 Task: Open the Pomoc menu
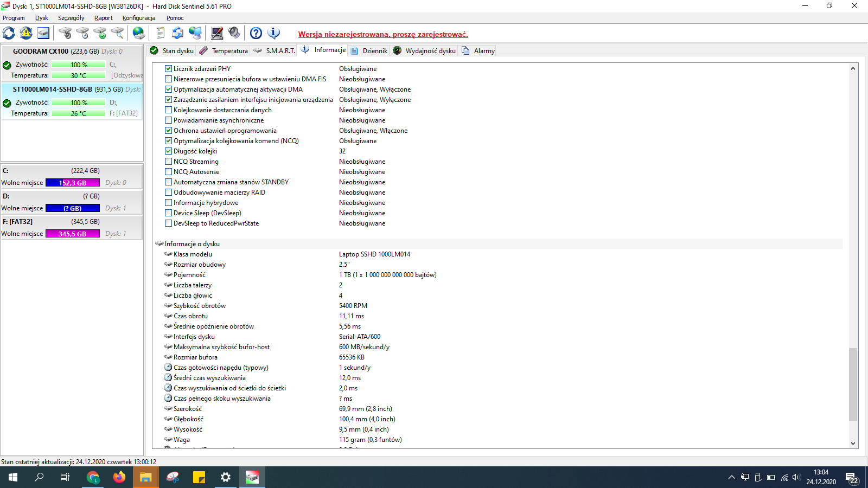click(x=175, y=18)
